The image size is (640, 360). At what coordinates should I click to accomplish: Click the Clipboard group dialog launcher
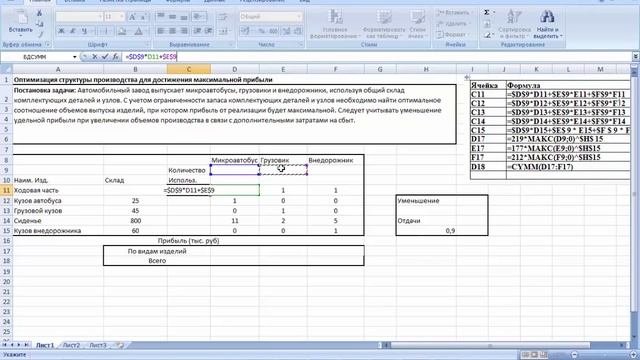pyautogui.click(x=48, y=44)
